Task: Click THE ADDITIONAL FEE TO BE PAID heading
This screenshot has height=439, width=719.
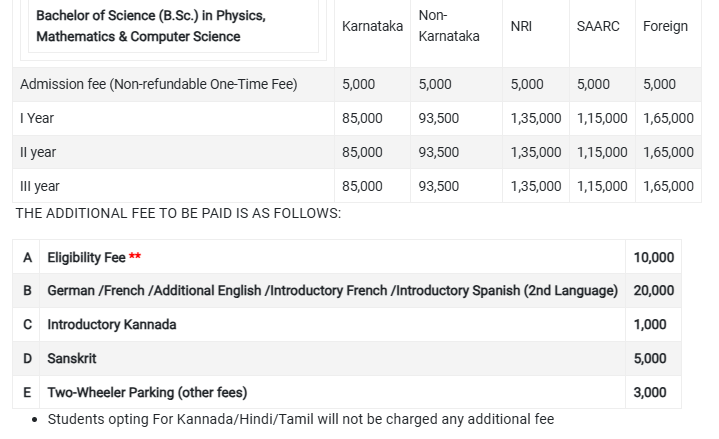Action: pos(178,213)
